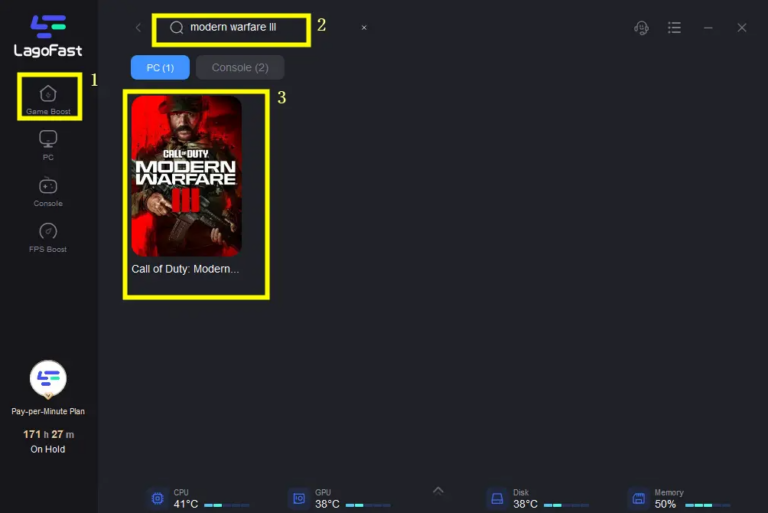768x513 pixels.
Task: Go back with the left chevron arrow
Action: (x=138, y=28)
